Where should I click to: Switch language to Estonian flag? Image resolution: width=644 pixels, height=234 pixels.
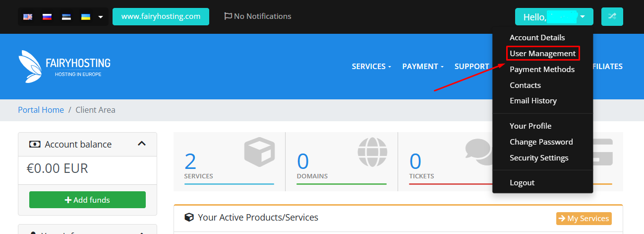(66, 16)
